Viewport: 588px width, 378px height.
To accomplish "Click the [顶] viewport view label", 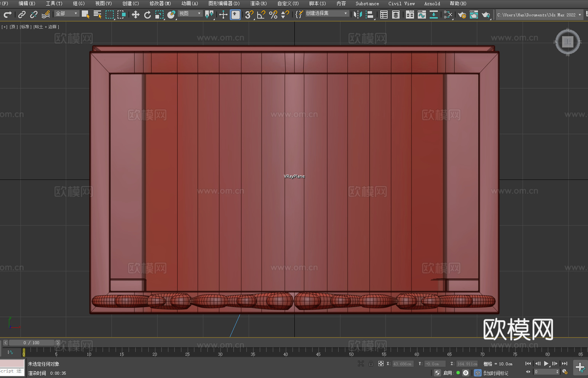I will (14, 27).
